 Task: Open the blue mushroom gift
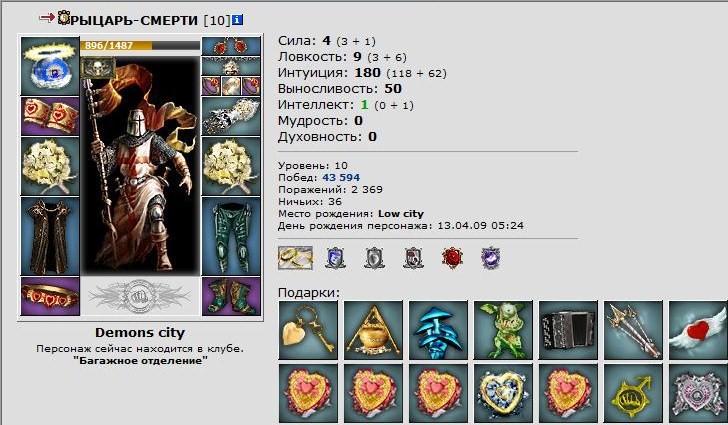pos(438,330)
